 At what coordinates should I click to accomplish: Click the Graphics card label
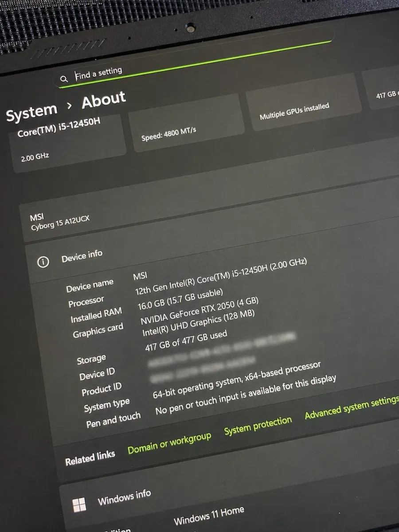pyautogui.click(x=98, y=331)
